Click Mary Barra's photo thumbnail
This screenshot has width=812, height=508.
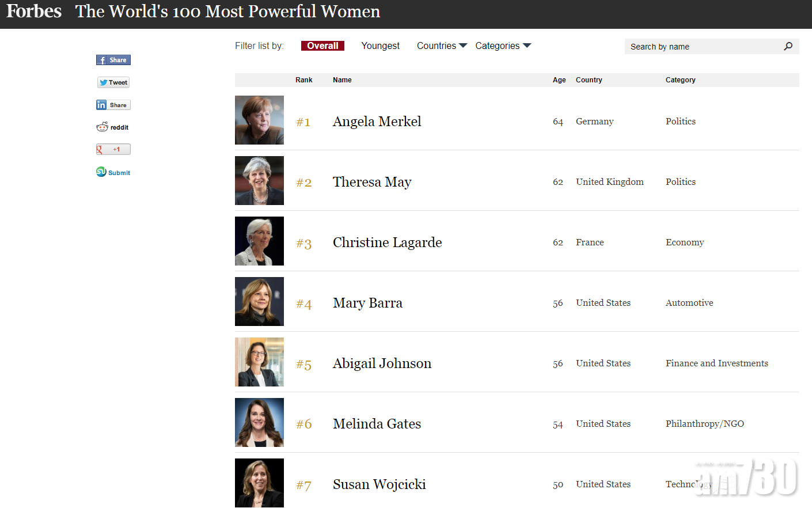[x=259, y=302]
